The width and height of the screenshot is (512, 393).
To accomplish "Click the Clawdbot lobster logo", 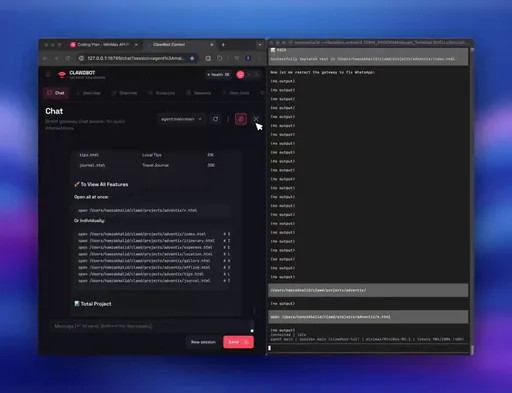I will tap(62, 75).
